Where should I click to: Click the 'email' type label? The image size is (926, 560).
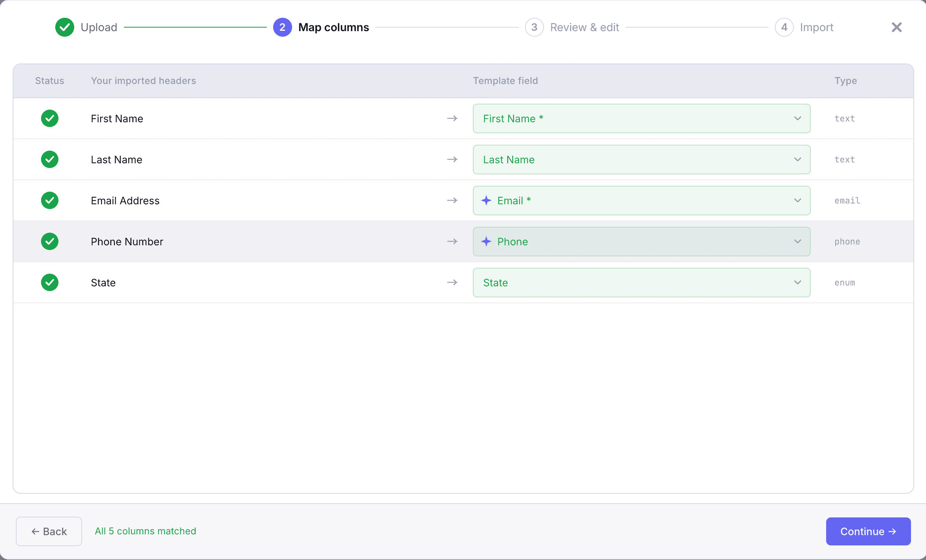click(847, 200)
